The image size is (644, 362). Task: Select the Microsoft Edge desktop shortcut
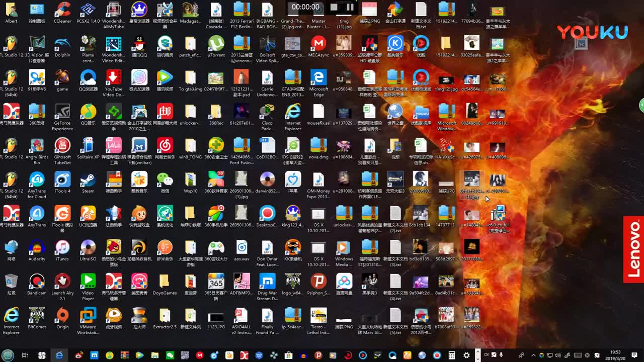(x=318, y=83)
